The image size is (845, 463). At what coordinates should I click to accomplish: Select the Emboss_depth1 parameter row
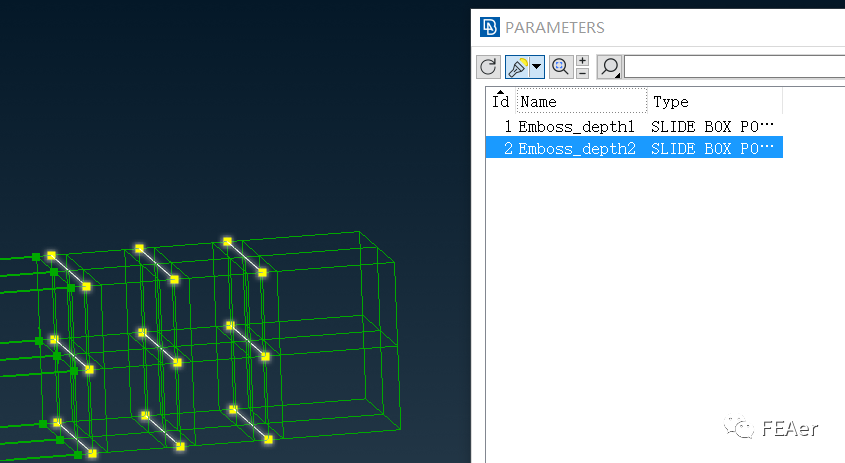click(x=576, y=127)
